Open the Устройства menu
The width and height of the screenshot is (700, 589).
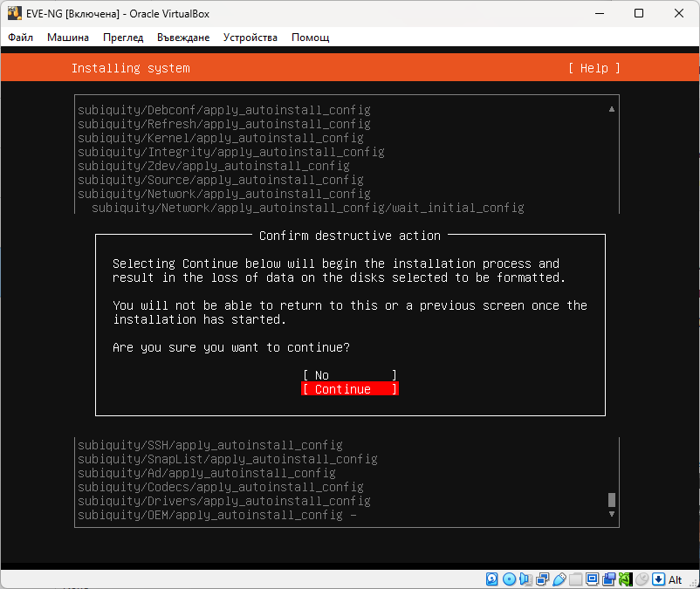[250, 38]
